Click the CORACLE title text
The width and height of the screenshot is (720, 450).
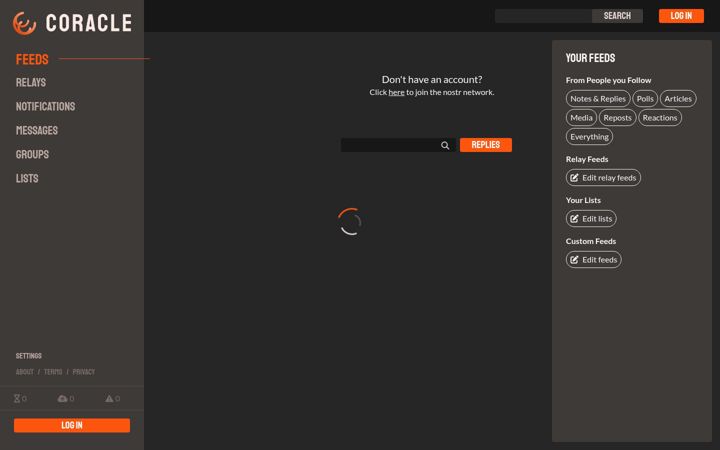pos(89,23)
